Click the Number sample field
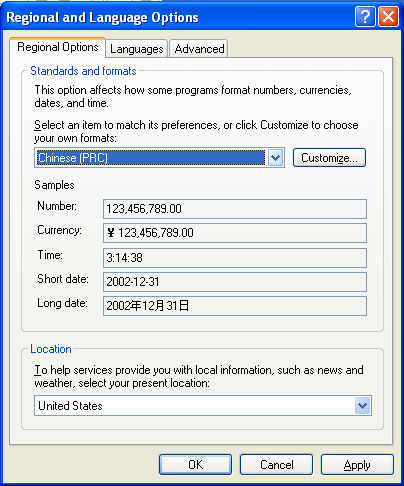Image resolution: width=404 pixels, height=486 pixels. click(x=235, y=209)
